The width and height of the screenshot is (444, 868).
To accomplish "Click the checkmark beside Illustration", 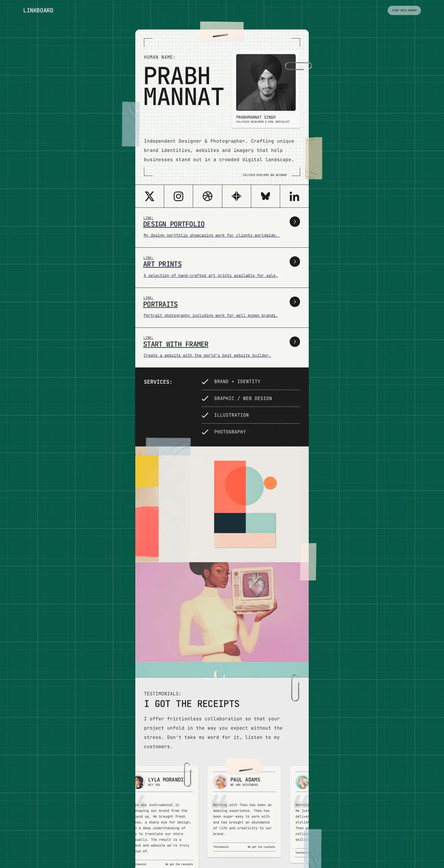I will [205, 415].
